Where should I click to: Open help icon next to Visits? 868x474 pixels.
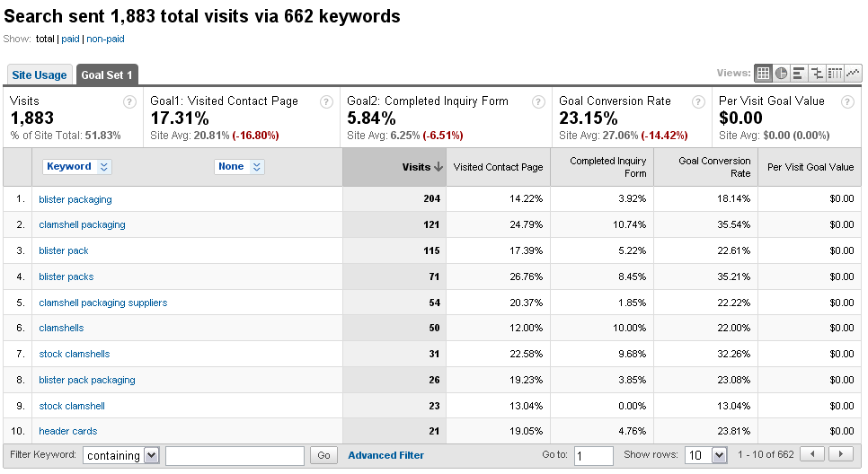click(x=129, y=101)
